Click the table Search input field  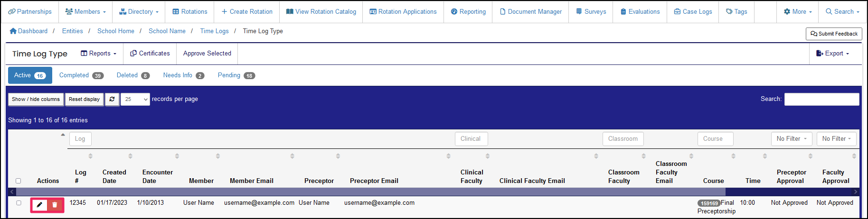(x=821, y=99)
